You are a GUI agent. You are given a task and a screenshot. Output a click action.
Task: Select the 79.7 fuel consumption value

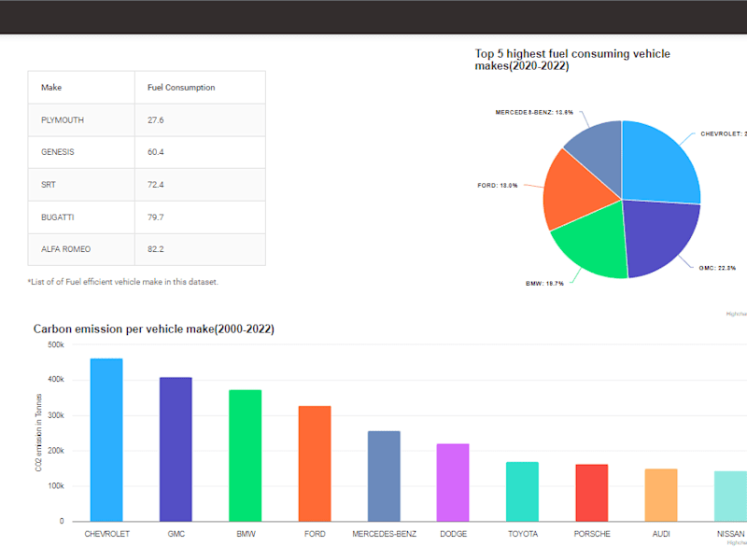[x=200, y=217]
